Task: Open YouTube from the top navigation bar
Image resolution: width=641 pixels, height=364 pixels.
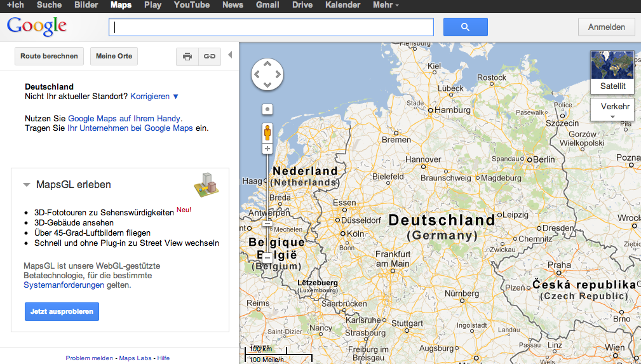Action: coord(191,5)
